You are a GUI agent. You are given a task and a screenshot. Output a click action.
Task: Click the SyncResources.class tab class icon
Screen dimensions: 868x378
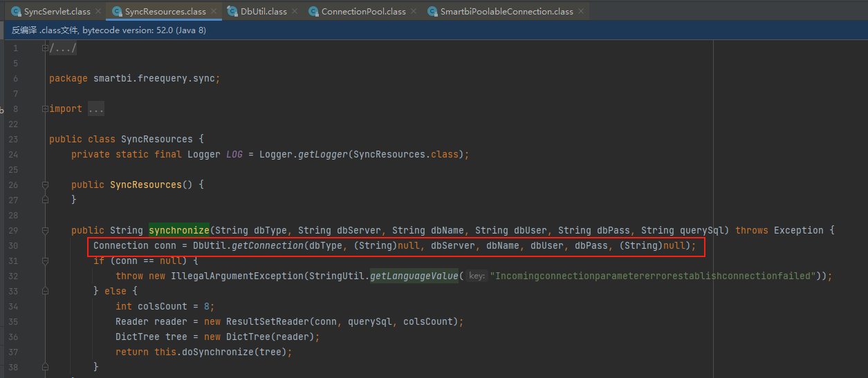[116, 12]
